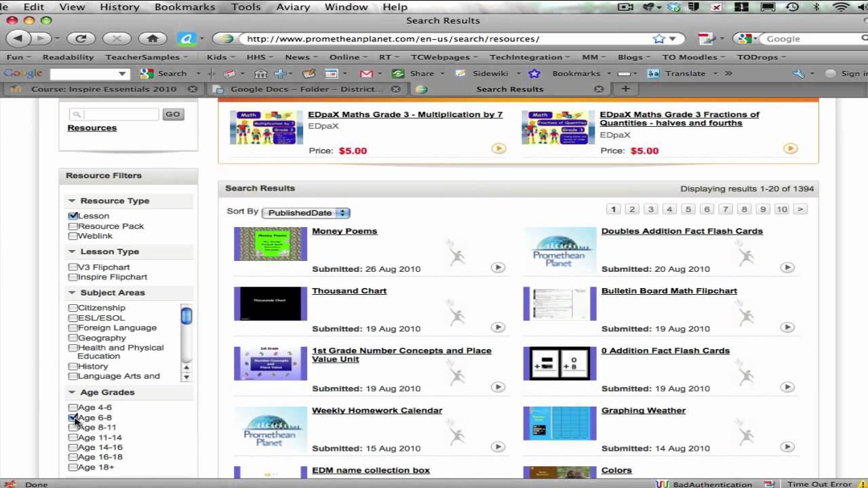Screen dimensions: 868x488
Task: Check the Age 4-6 checkbox
Action: tap(73, 407)
